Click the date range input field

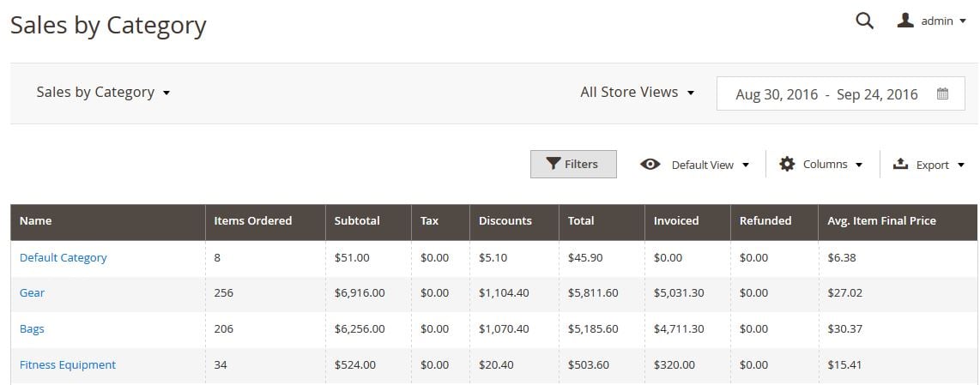[841, 93]
